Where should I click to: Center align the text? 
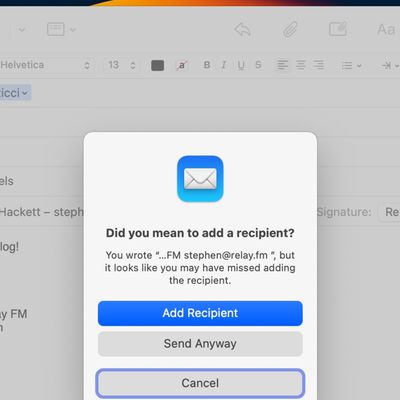[301, 65]
